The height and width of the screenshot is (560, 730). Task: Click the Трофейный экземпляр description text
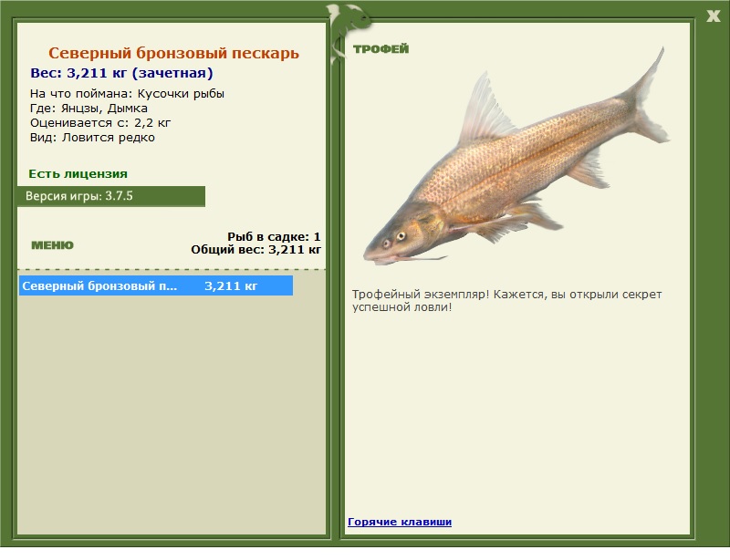[x=506, y=300]
